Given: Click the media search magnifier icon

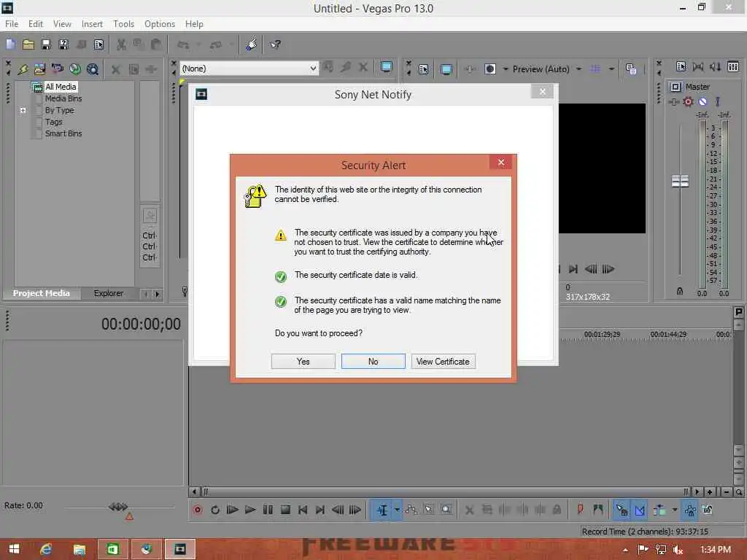Looking at the screenshot, I should point(93,69).
